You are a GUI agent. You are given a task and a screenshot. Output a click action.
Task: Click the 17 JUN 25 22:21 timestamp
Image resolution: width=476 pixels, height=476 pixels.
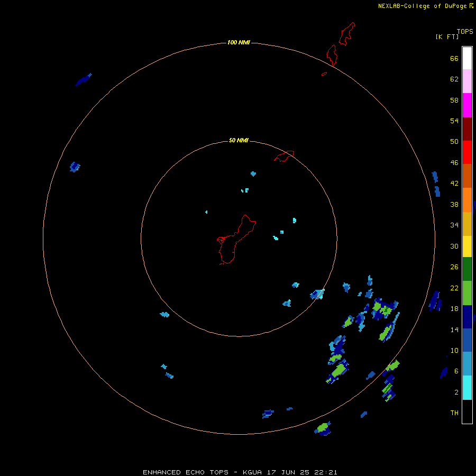click(302, 472)
